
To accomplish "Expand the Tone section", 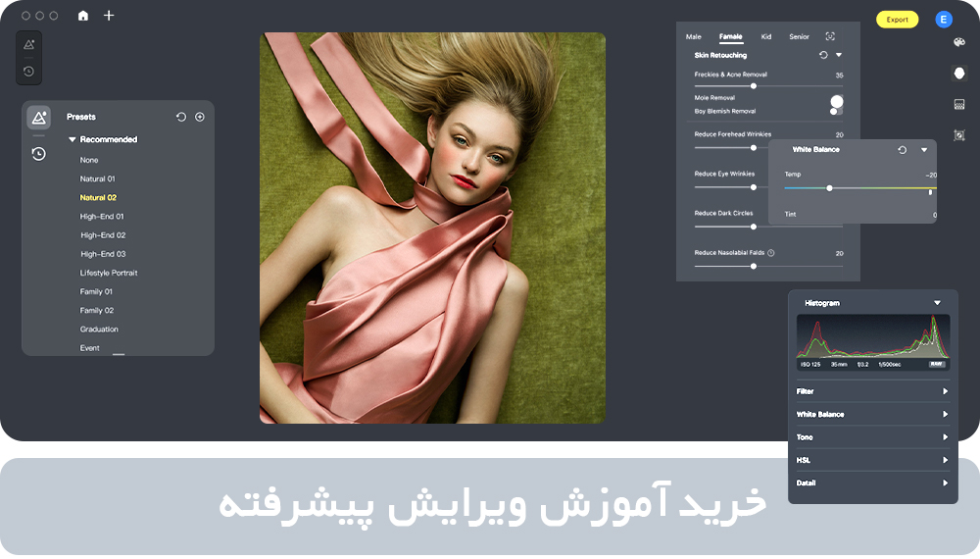I will (945, 437).
